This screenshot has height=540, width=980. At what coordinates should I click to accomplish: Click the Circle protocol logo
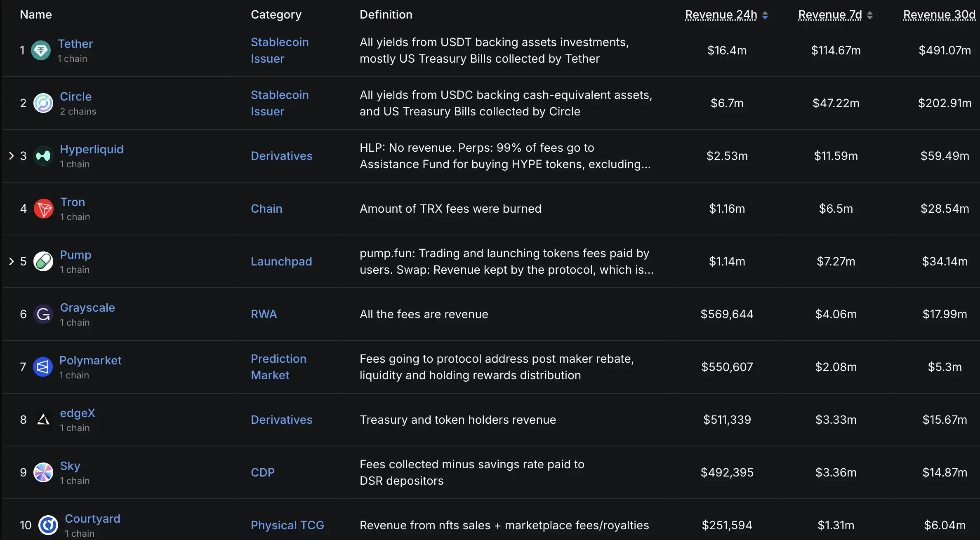click(43, 103)
